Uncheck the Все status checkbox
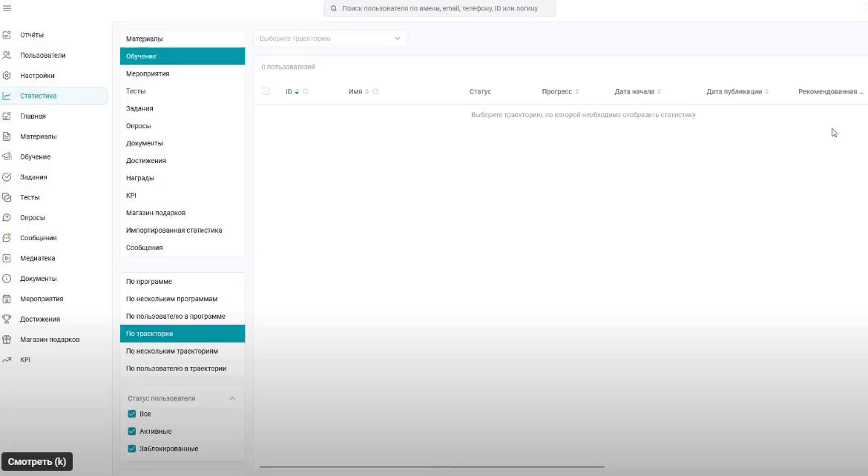This screenshot has width=868, height=476. pos(132,414)
